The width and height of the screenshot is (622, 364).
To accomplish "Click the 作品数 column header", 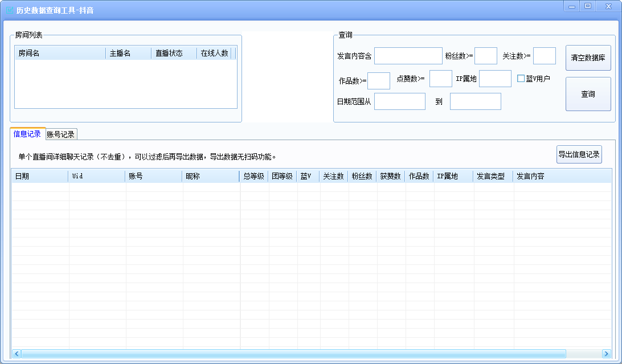I will (419, 176).
